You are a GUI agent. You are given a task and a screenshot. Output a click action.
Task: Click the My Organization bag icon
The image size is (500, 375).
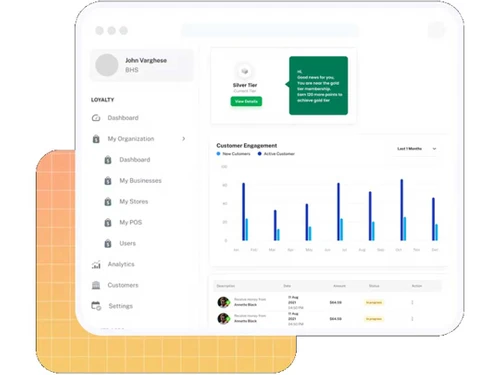(96, 139)
